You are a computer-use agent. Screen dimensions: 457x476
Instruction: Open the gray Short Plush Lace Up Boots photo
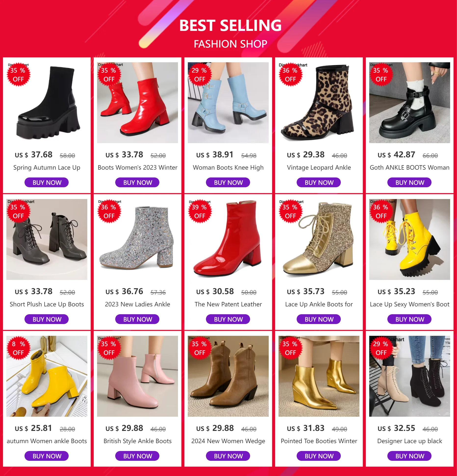point(47,239)
